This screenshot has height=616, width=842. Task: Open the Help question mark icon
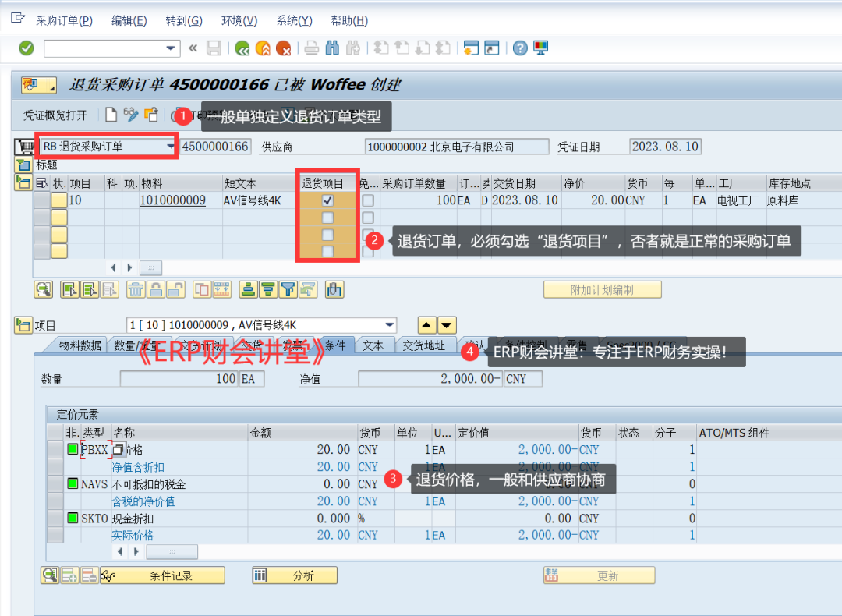tap(520, 48)
